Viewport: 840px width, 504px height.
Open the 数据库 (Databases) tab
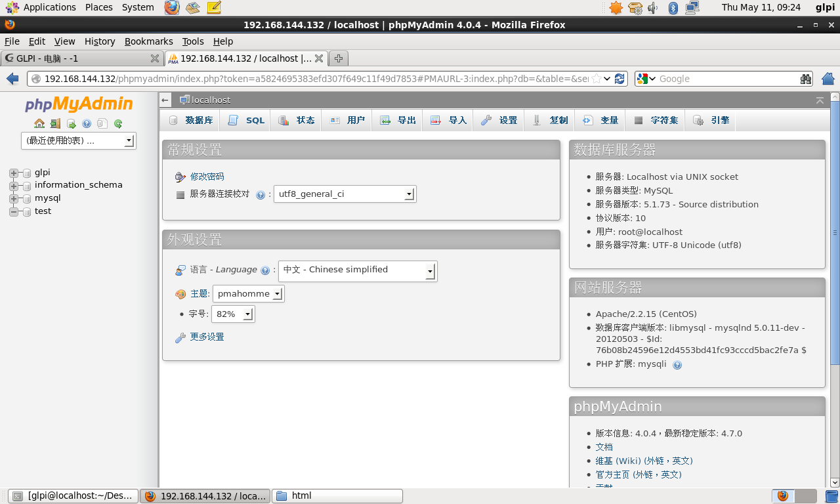point(191,121)
